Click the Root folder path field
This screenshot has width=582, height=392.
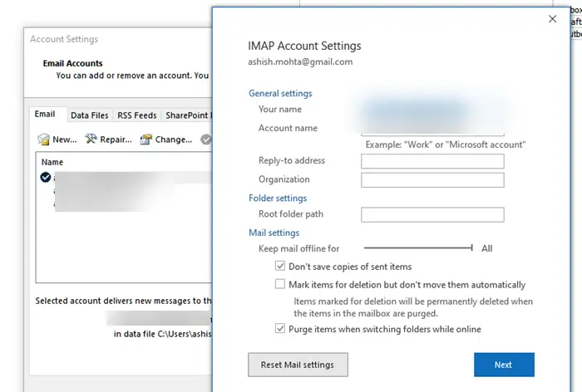pyautogui.click(x=432, y=215)
